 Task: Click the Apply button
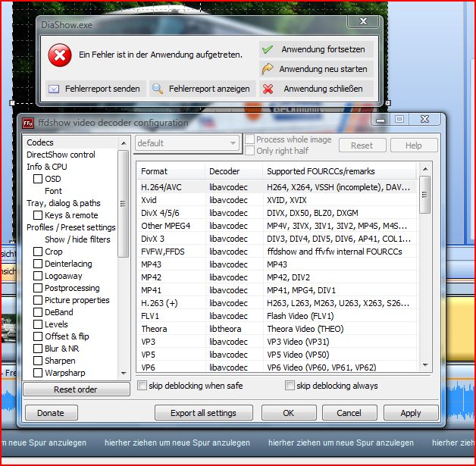click(x=410, y=413)
